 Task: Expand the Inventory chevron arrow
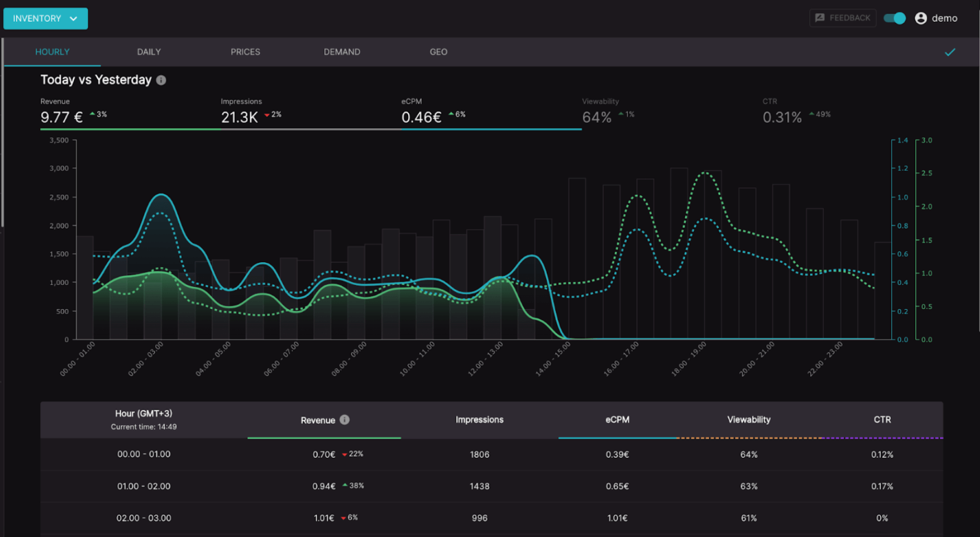tap(73, 18)
